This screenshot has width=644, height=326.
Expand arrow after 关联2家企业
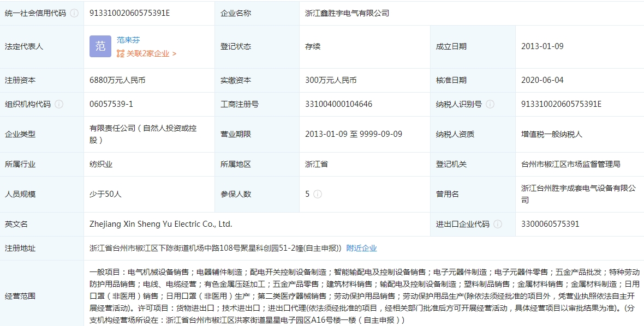[x=174, y=53]
